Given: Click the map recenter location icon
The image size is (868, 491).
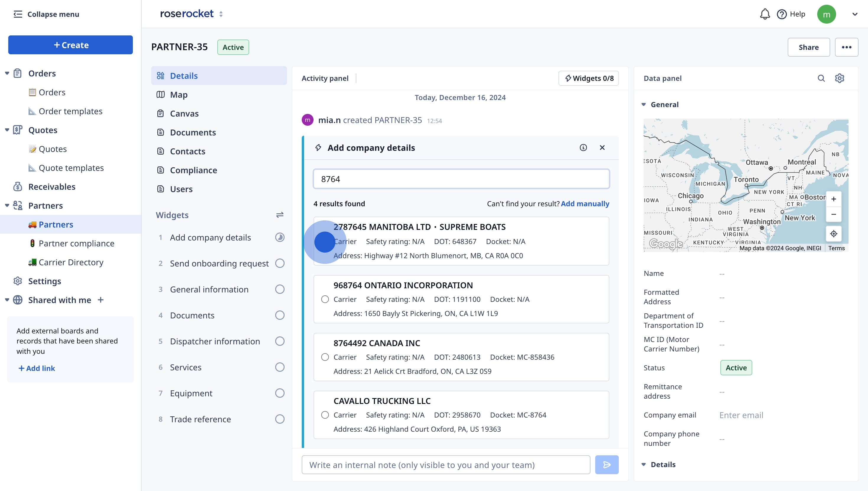Looking at the screenshot, I should 833,234.
